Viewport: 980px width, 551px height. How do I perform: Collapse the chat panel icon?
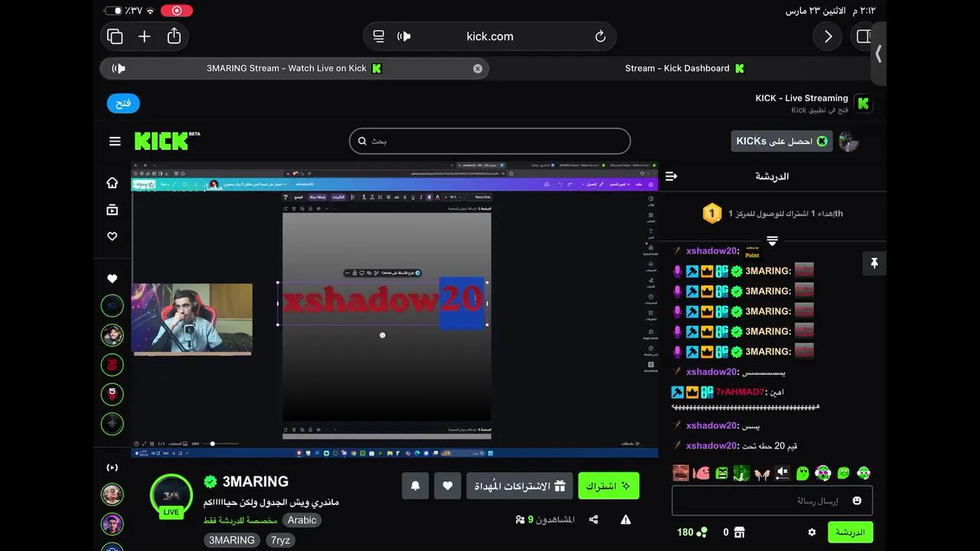point(671,176)
